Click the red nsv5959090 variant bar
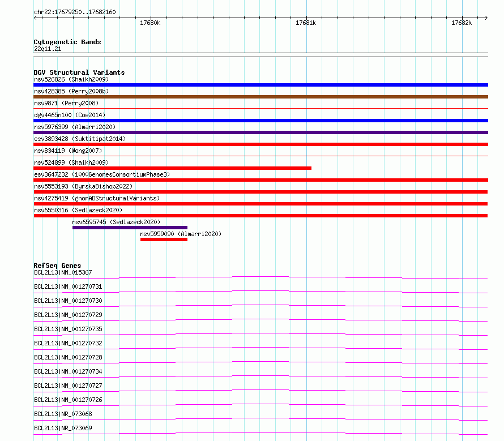 click(x=164, y=239)
